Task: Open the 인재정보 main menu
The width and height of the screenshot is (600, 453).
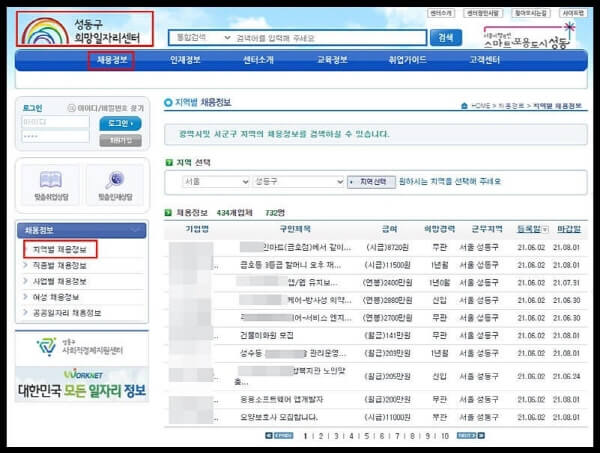Action: [185, 60]
